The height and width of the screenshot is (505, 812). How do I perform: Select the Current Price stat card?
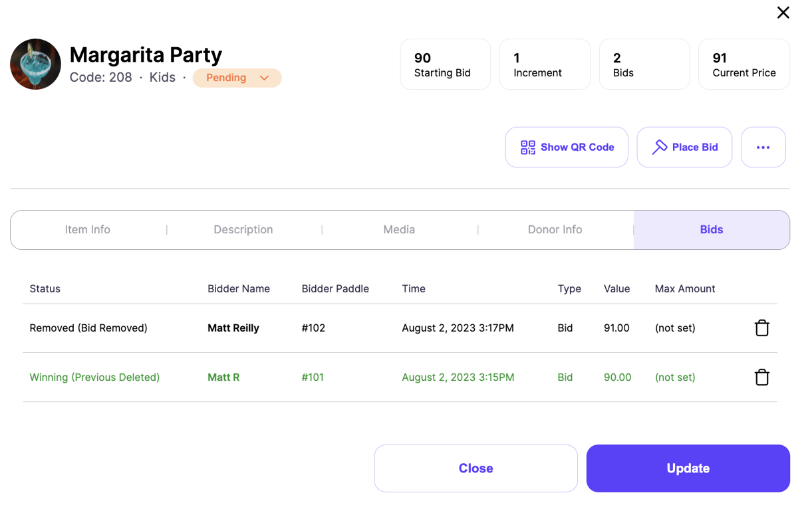[x=744, y=64]
